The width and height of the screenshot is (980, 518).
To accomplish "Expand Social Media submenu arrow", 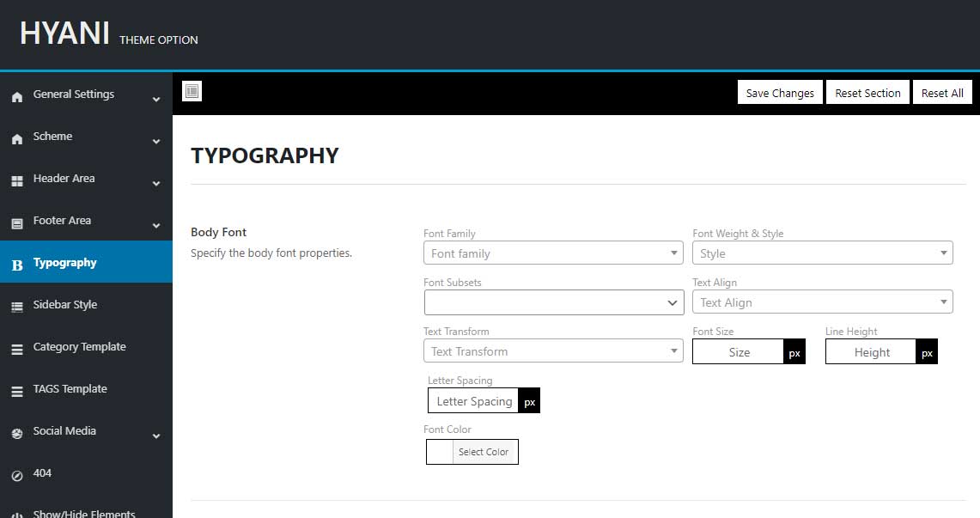I will [156, 436].
